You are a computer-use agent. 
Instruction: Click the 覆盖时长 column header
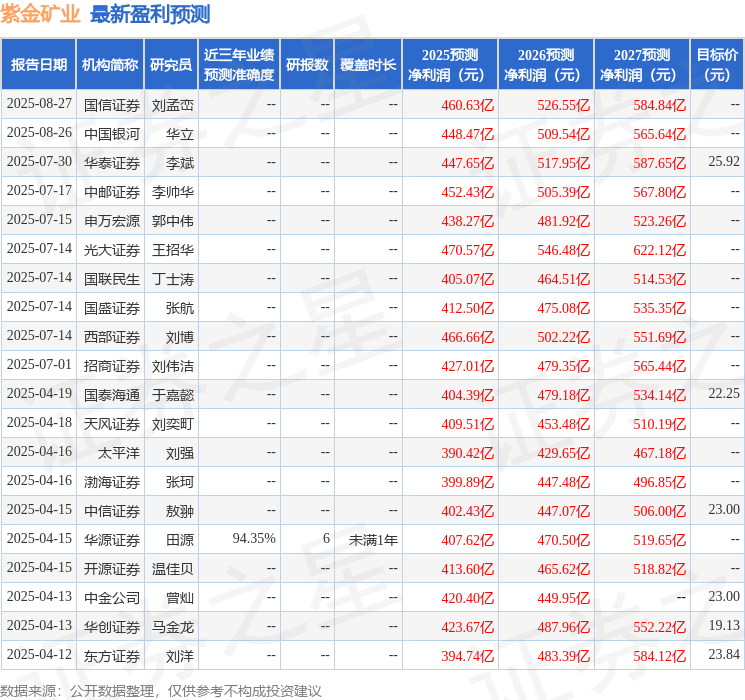[x=368, y=64]
